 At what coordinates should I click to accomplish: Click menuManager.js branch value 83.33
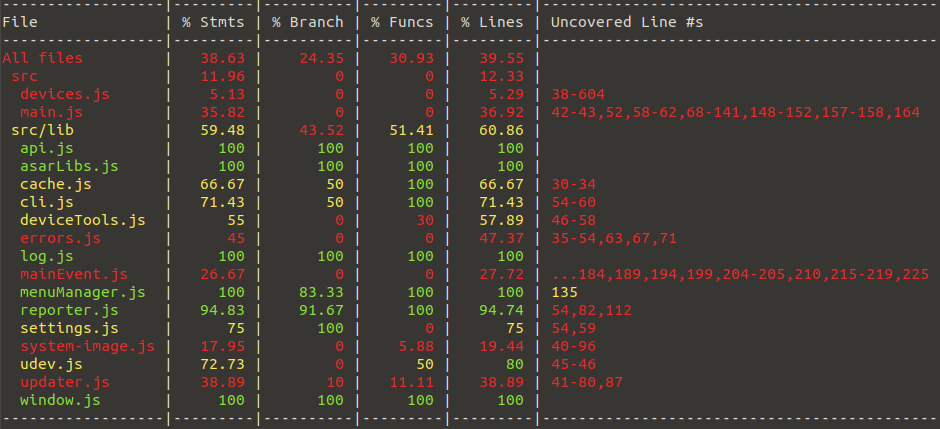coord(321,292)
